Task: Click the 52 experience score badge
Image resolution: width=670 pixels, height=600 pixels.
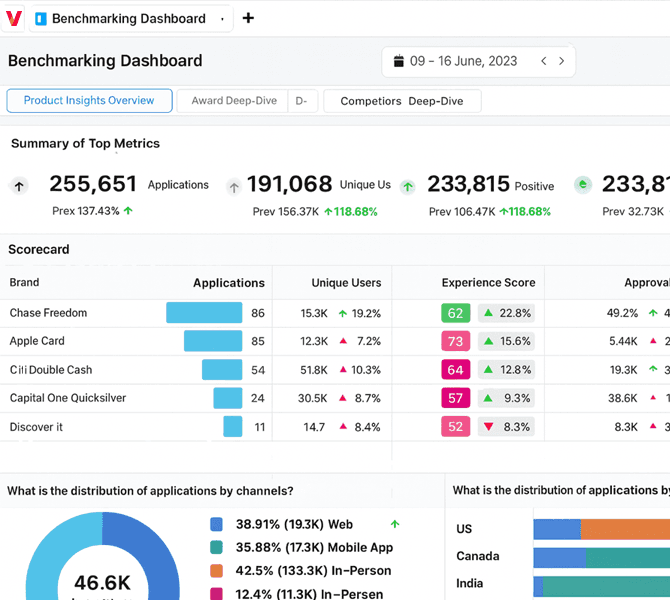Action: [x=455, y=426]
